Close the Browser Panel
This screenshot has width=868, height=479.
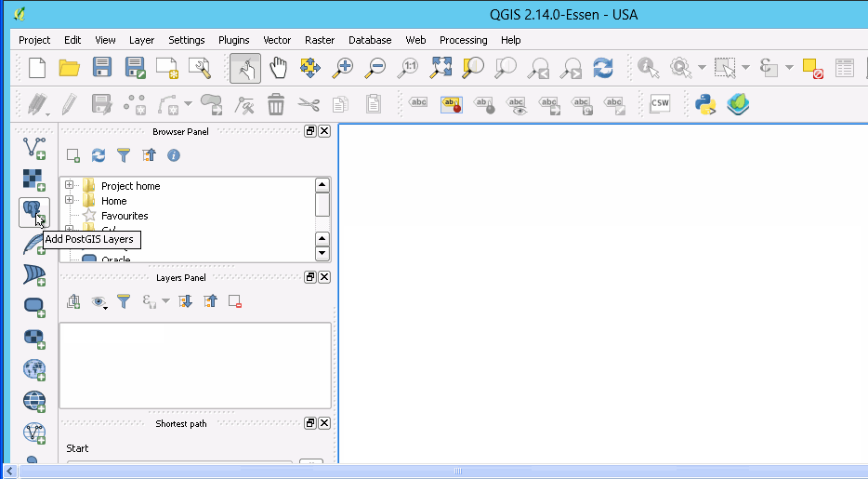click(324, 131)
